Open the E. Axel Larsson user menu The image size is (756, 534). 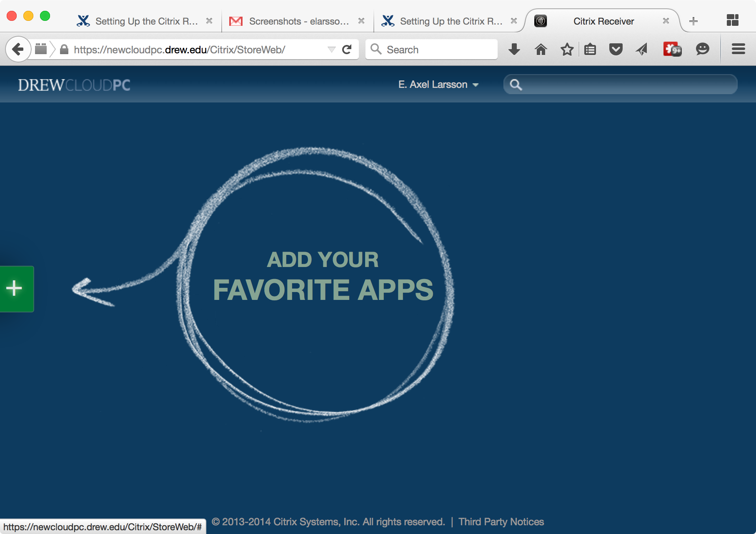coord(438,85)
